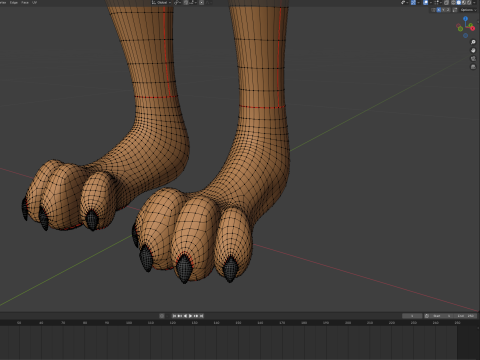This screenshot has width=480, height=360.
Task: Switch to material preview shading
Action: 464,2
